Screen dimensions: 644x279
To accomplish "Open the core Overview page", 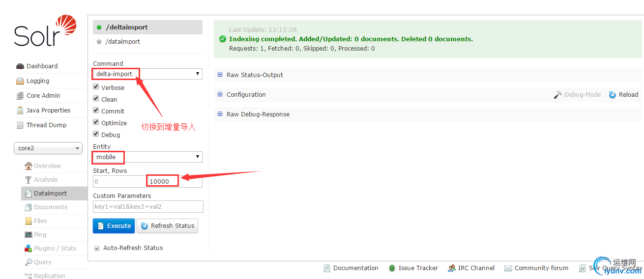I will click(48, 166).
